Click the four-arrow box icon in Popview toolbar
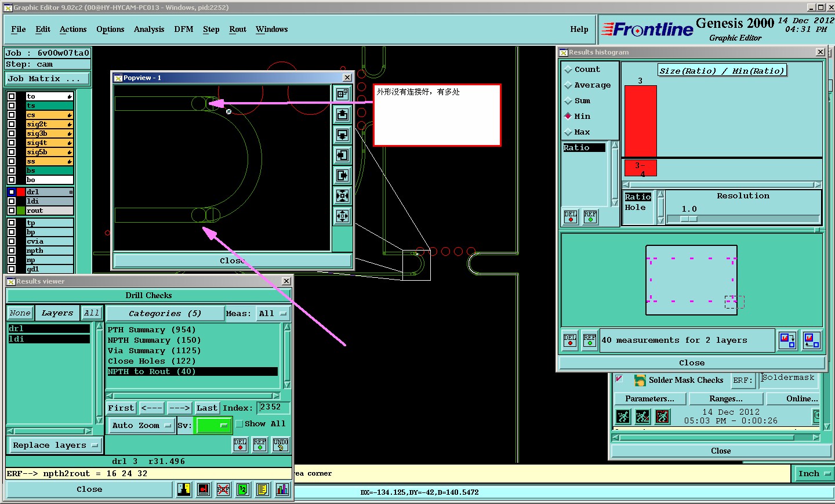This screenshot has height=504, width=835. 343,195
